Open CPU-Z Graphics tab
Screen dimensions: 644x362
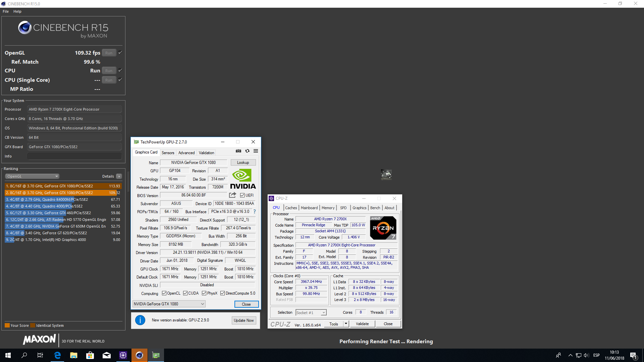tap(359, 208)
